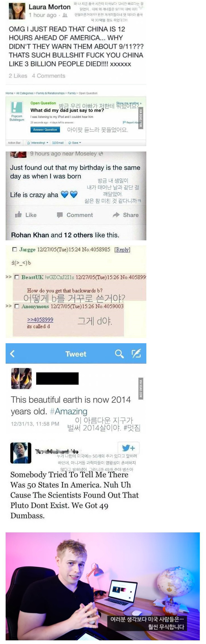Viewport: 206px width, 644px height.
Task: Open All Categories breadcrumb
Action: [x=25, y=93]
